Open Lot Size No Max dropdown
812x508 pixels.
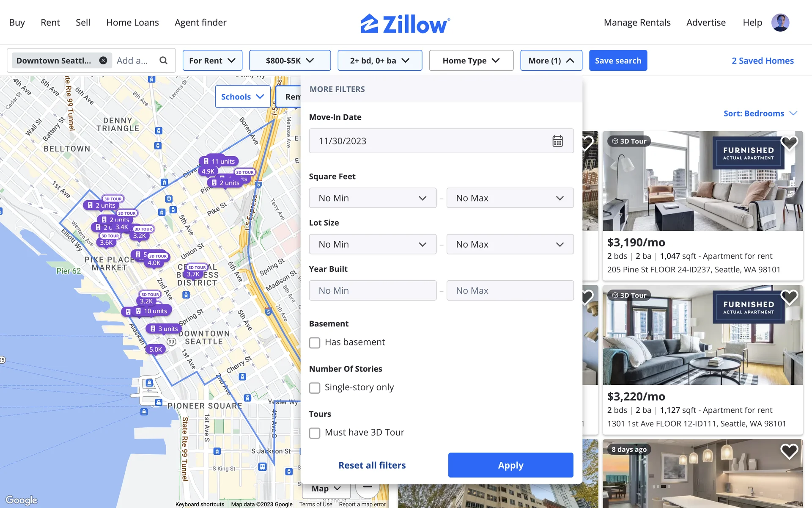point(510,244)
